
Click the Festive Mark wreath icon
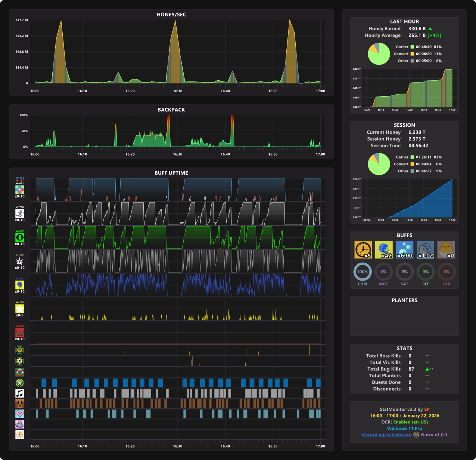point(20,372)
